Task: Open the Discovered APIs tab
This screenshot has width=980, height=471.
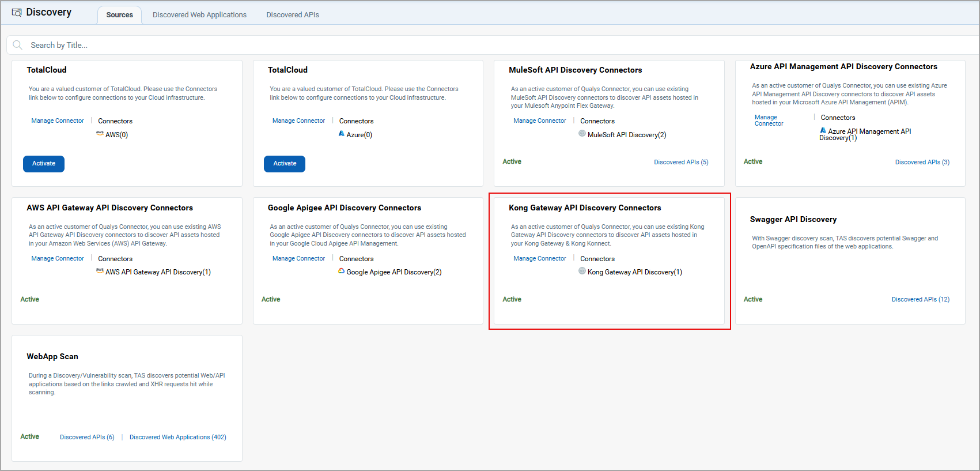Action: click(x=292, y=15)
